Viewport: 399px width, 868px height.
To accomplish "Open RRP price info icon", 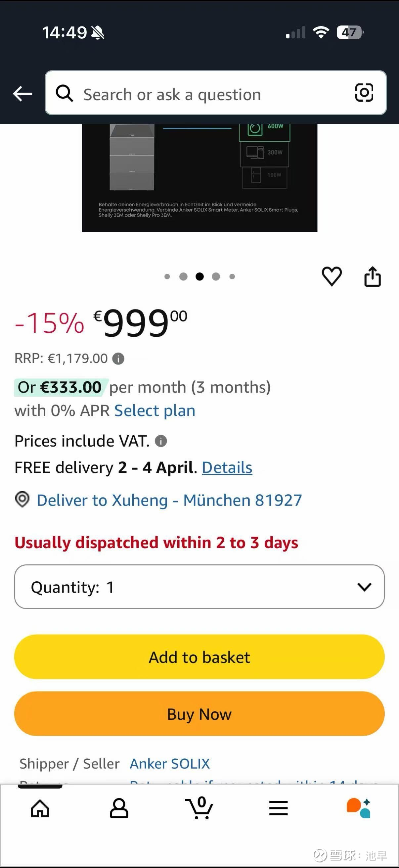I will (118, 359).
